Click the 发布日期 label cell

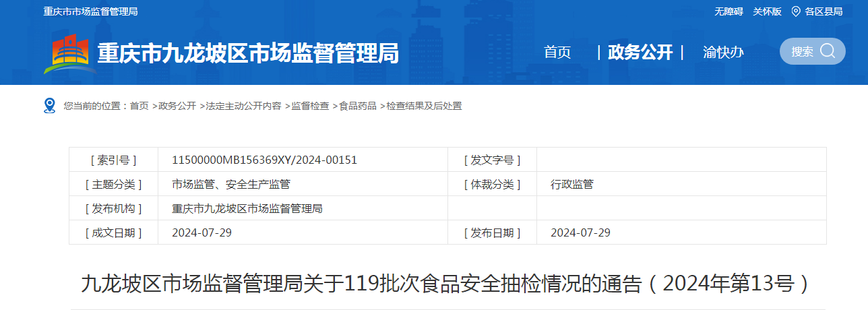point(492,232)
